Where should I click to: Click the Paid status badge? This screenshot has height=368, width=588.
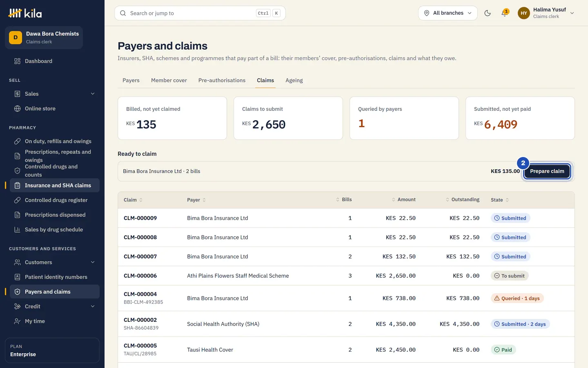[503, 350]
